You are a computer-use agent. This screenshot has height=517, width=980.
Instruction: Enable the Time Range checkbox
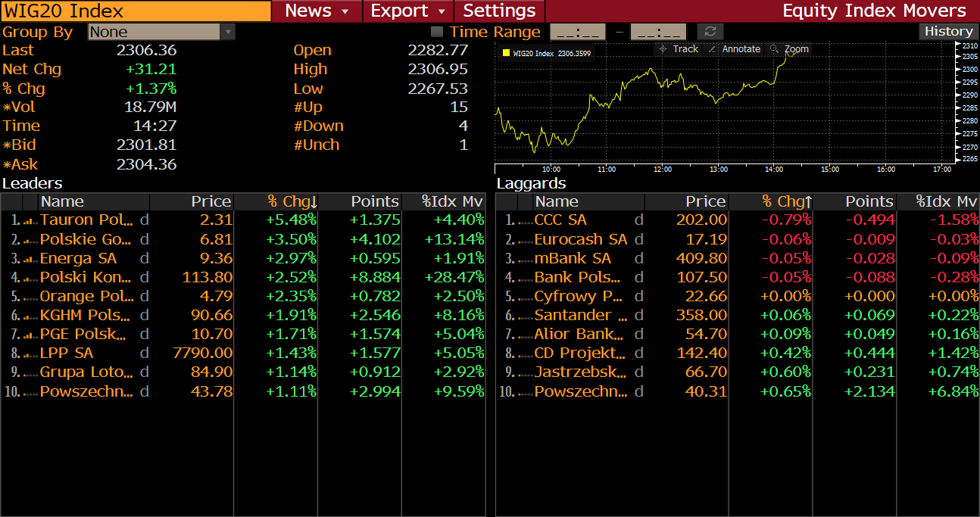coord(437,32)
